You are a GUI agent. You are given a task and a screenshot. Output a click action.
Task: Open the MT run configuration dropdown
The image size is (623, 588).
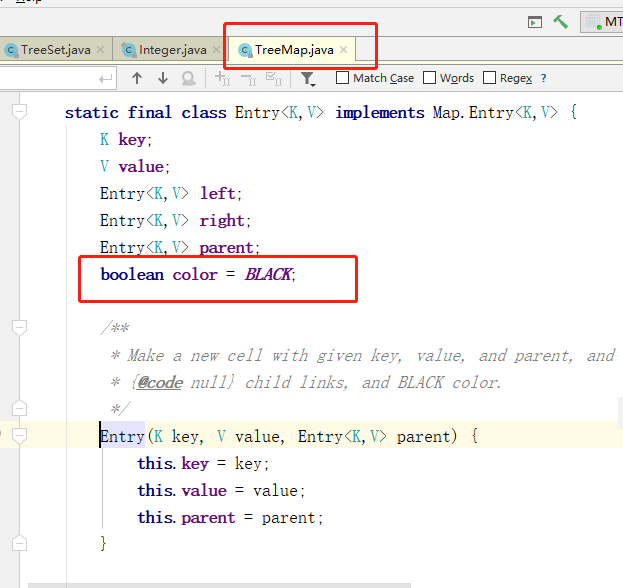click(602, 22)
